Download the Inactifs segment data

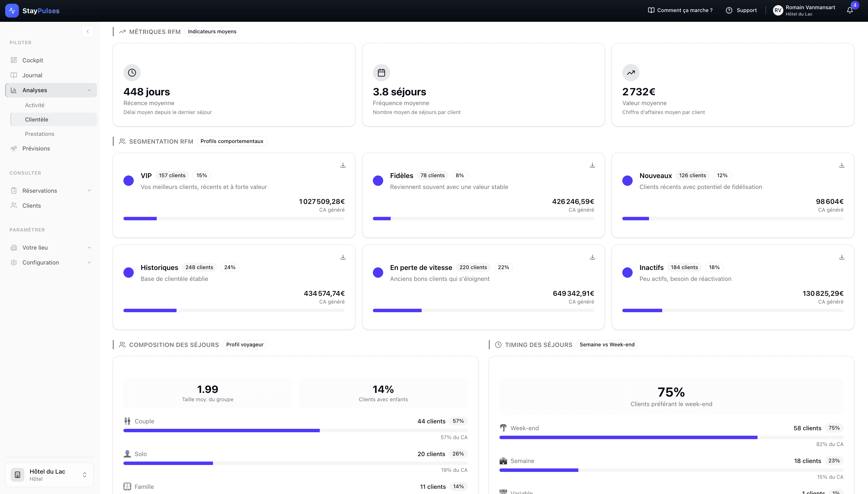click(842, 257)
